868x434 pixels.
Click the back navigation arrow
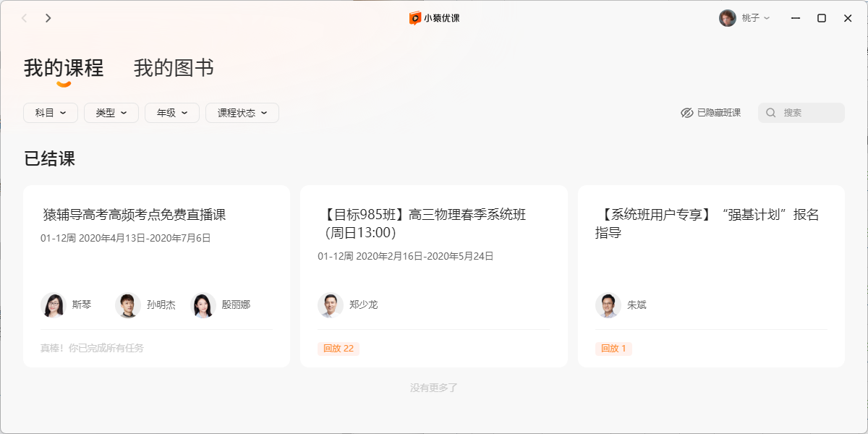pyautogui.click(x=25, y=18)
